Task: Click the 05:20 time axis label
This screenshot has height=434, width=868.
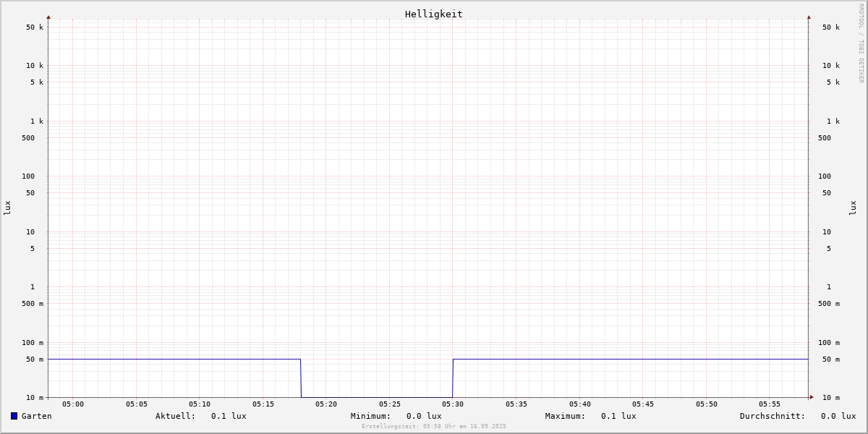Action: point(326,404)
